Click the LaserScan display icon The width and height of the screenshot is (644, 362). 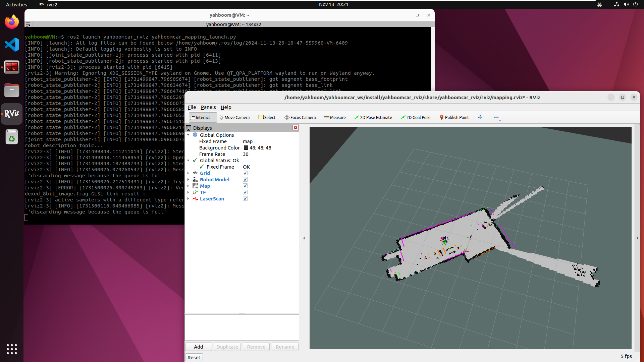tap(195, 198)
